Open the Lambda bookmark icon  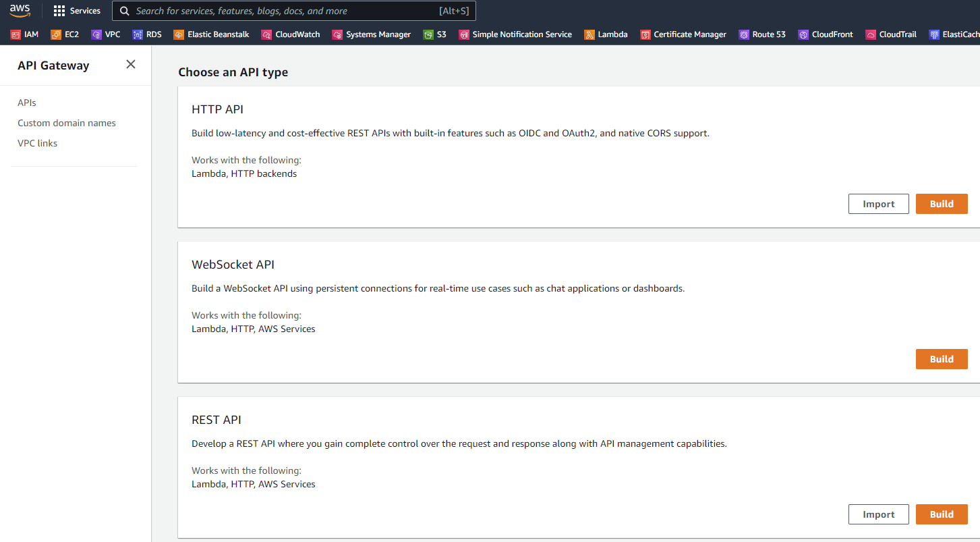(x=589, y=34)
